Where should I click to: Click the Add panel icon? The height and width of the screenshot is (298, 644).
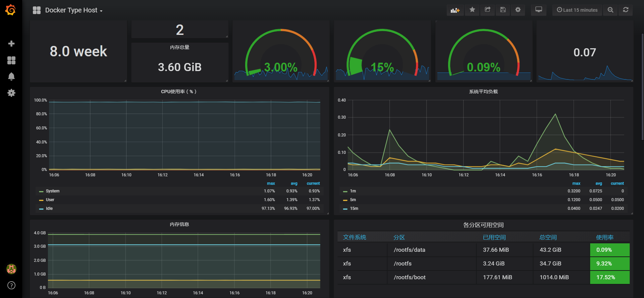pyautogui.click(x=455, y=10)
